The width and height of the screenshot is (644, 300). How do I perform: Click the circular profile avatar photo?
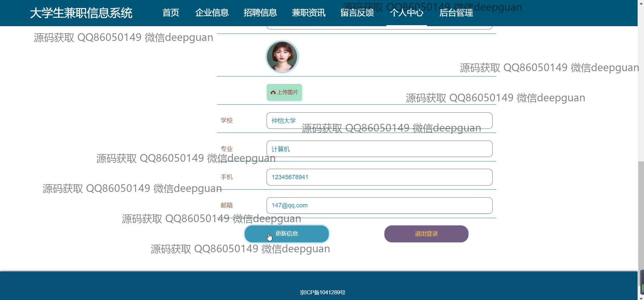click(282, 57)
